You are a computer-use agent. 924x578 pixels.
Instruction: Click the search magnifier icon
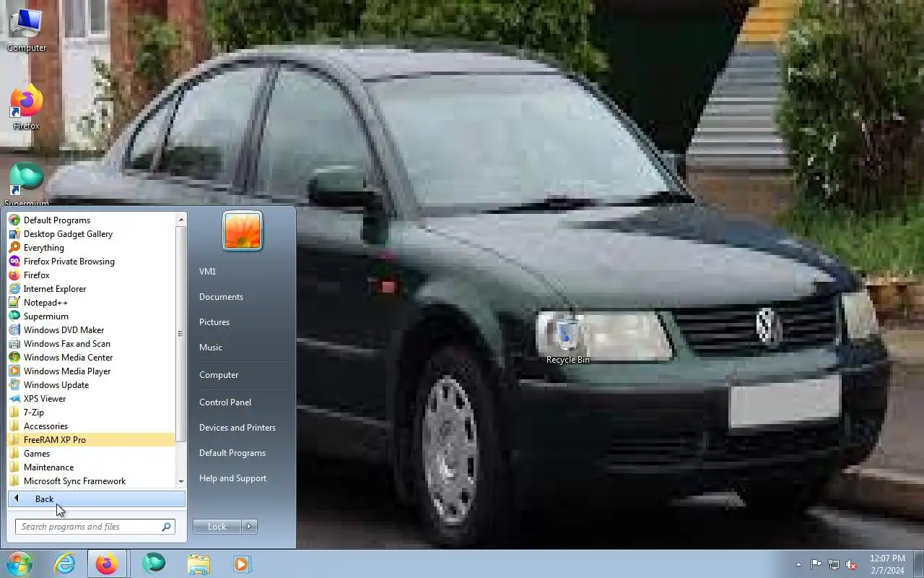(x=166, y=527)
